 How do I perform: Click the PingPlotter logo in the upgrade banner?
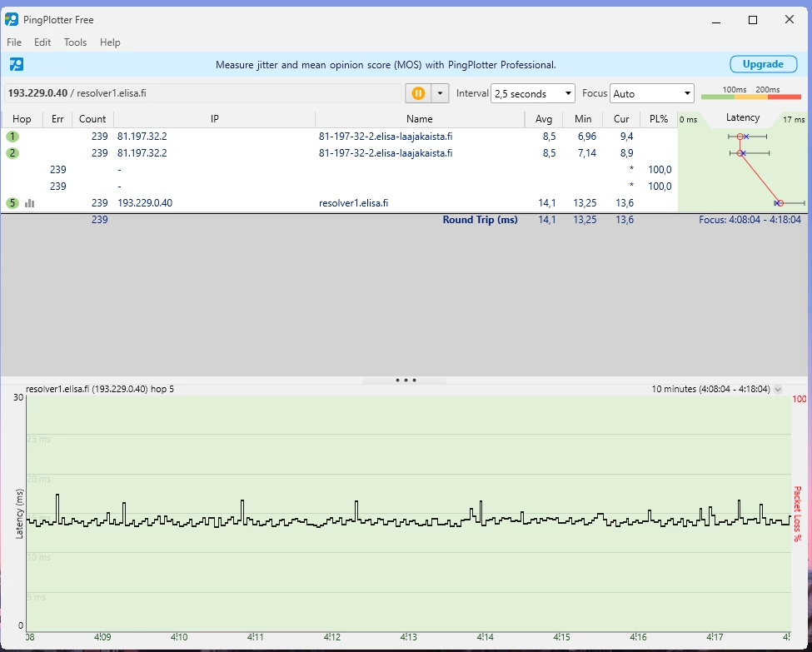click(16, 64)
